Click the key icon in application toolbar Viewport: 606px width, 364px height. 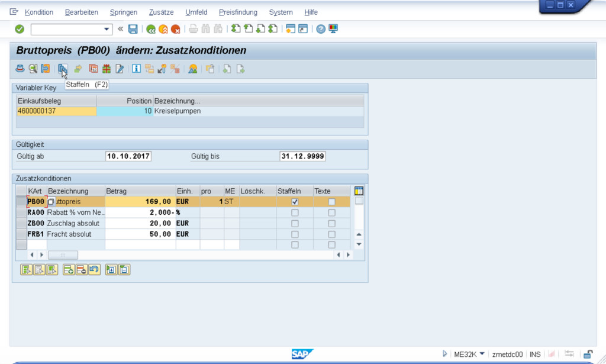point(162,69)
